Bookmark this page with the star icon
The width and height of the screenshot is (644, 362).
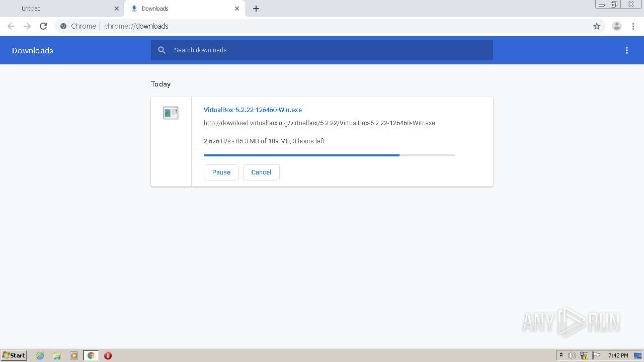click(597, 26)
